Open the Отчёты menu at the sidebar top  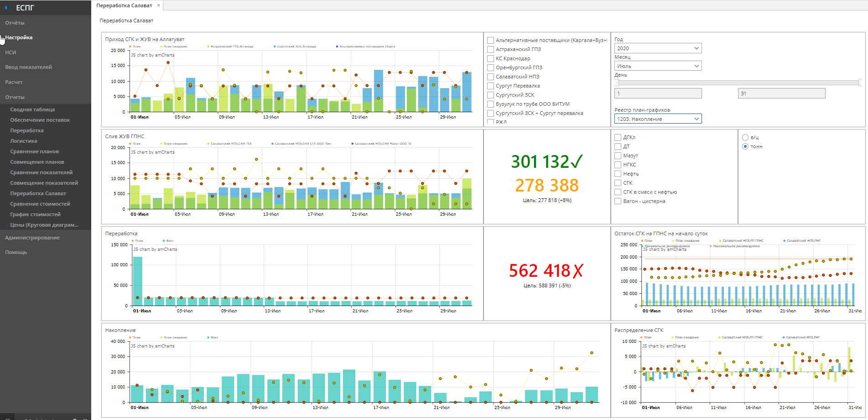pyautogui.click(x=15, y=23)
